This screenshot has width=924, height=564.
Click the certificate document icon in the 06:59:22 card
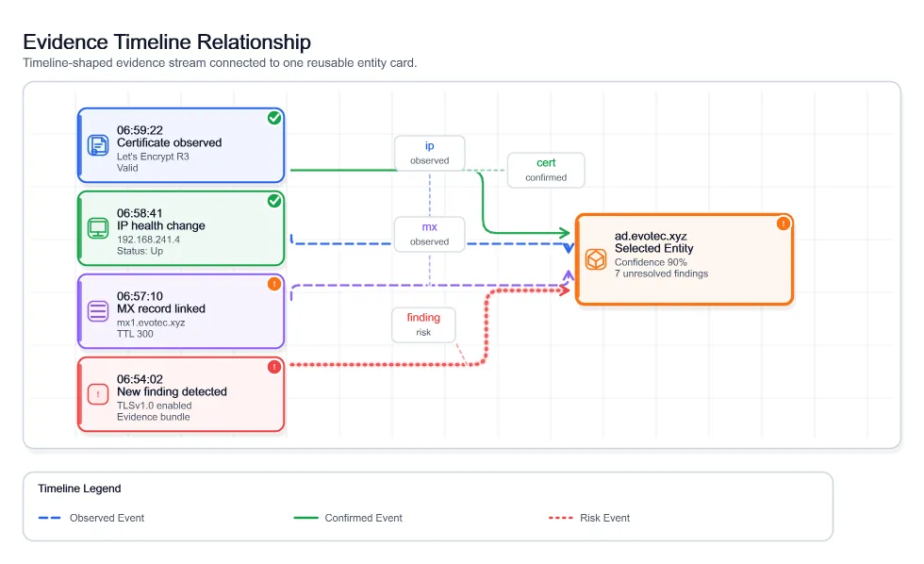tap(98, 145)
